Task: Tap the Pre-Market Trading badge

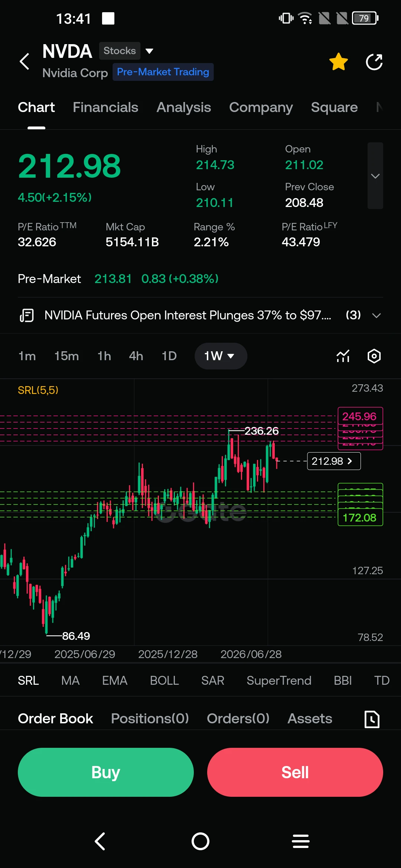Action: coord(163,72)
